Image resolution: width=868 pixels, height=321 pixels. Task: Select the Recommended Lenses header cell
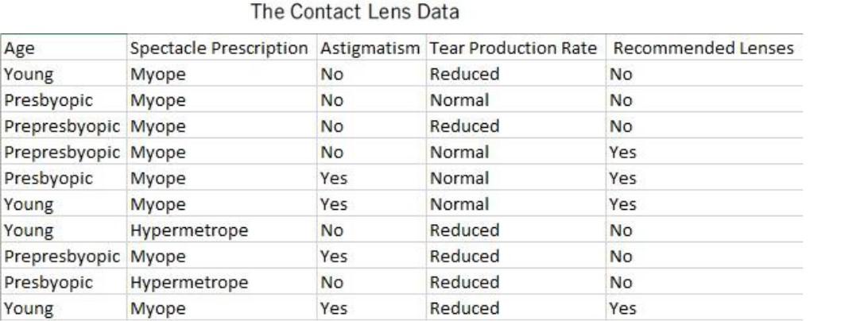pos(704,48)
